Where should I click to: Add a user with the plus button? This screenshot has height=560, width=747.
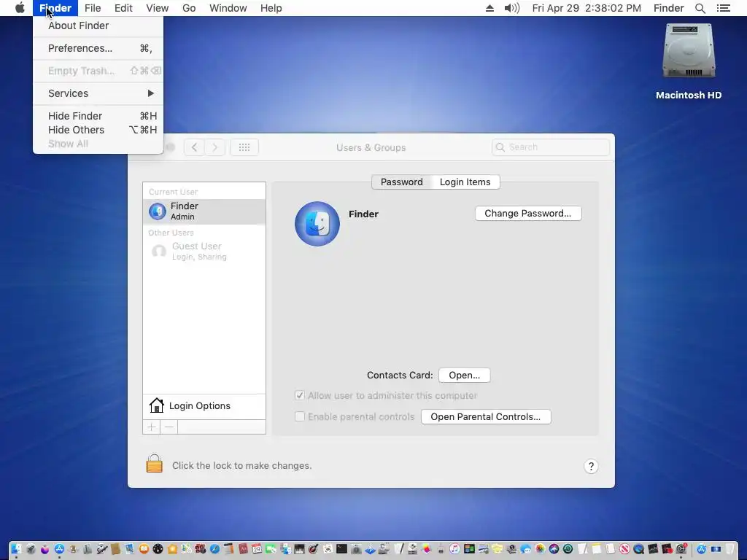[152, 427]
